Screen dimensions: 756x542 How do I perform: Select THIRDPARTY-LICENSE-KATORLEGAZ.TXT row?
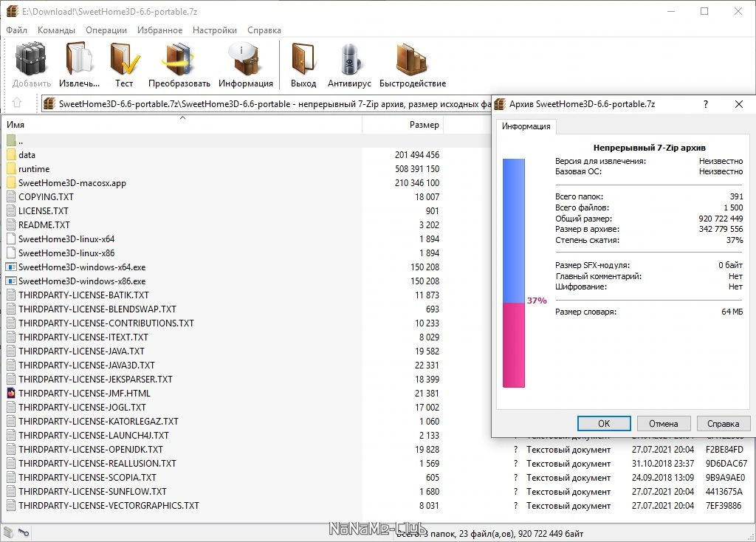[246, 421]
